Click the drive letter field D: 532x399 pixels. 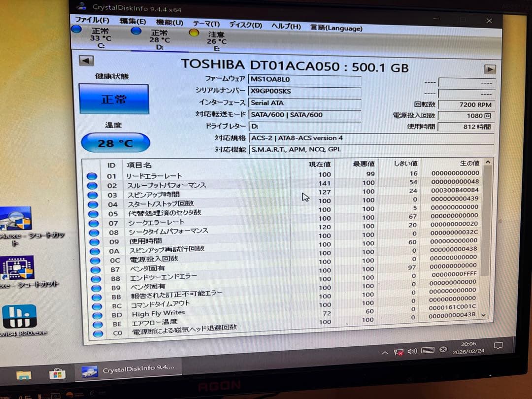coord(304,126)
